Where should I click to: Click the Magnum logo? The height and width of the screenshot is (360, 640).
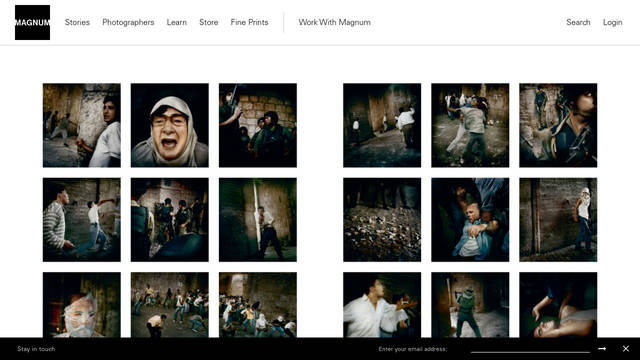coord(32,22)
